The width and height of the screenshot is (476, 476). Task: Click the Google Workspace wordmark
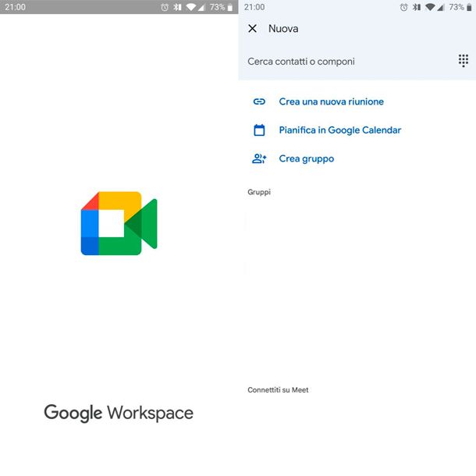tap(119, 413)
